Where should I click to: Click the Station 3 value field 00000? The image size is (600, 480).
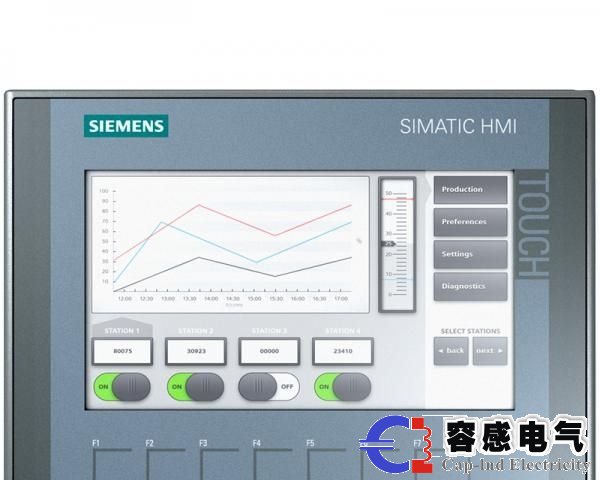(269, 351)
